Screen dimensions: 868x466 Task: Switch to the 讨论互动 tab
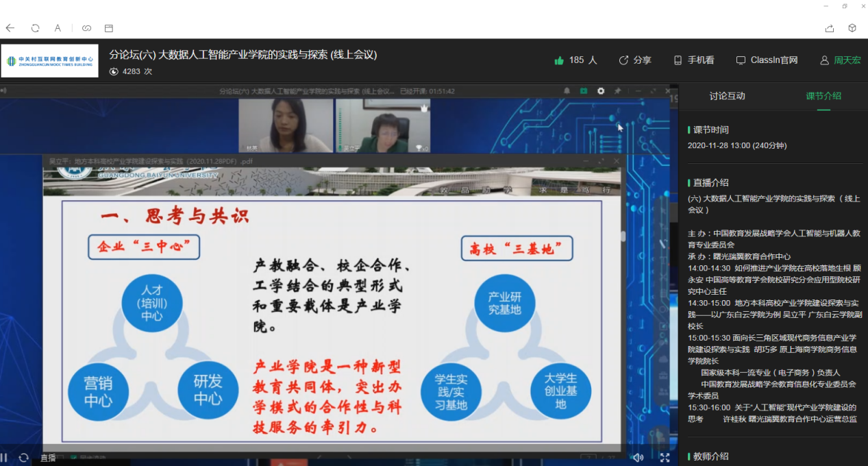coord(727,96)
